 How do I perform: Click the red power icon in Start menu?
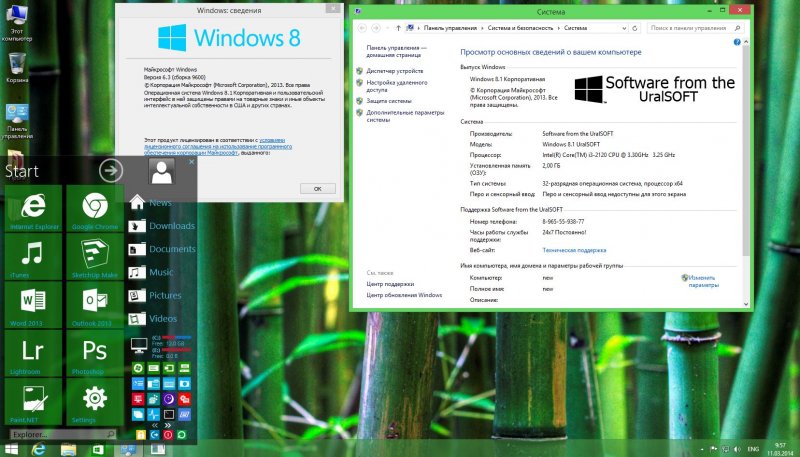[x=168, y=435]
